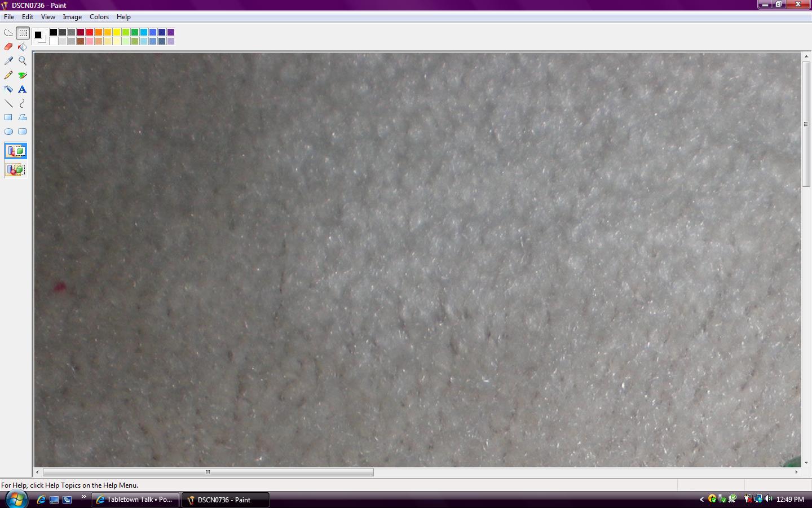Open the Windows Start menu
This screenshot has height=508, width=812.
point(16,500)
